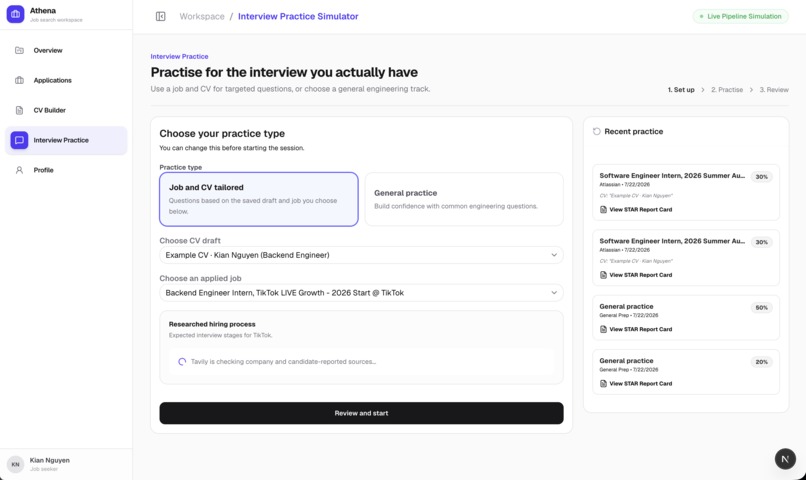Image resolution: width=806 pixels, height=480 pixels.
Task: Click the 'Expected interview stages for TikTok' text
Action: coord(221,335)
